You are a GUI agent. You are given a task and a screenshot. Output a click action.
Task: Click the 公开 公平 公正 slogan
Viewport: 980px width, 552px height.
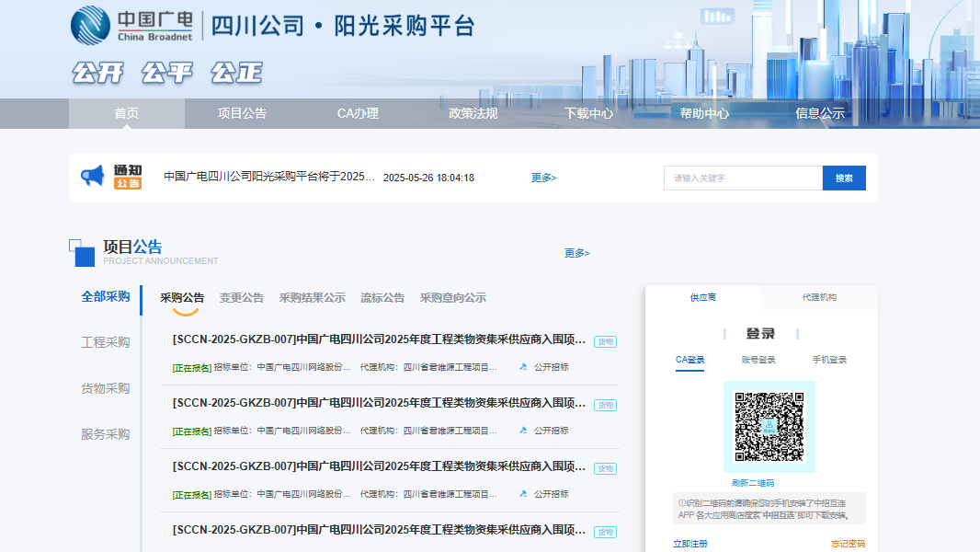click(x=167, y=73)
